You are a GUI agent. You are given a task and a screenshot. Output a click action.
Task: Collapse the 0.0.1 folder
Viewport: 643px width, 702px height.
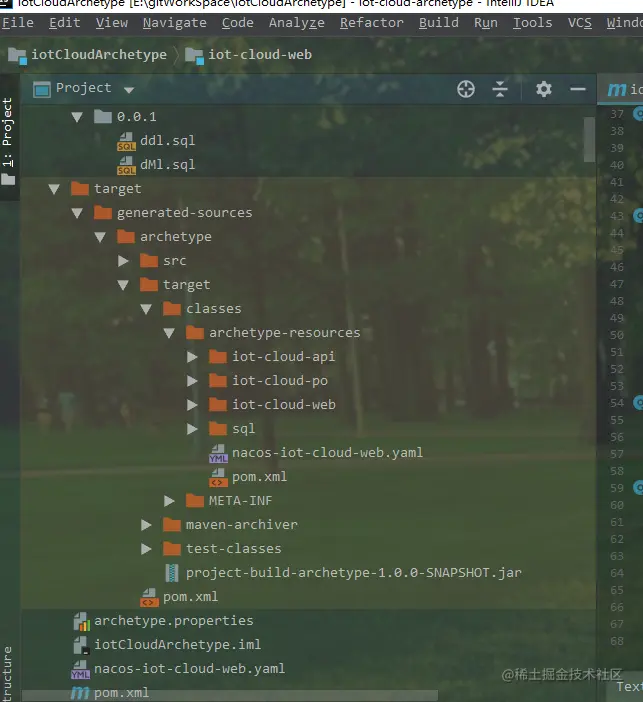(77, 117)
